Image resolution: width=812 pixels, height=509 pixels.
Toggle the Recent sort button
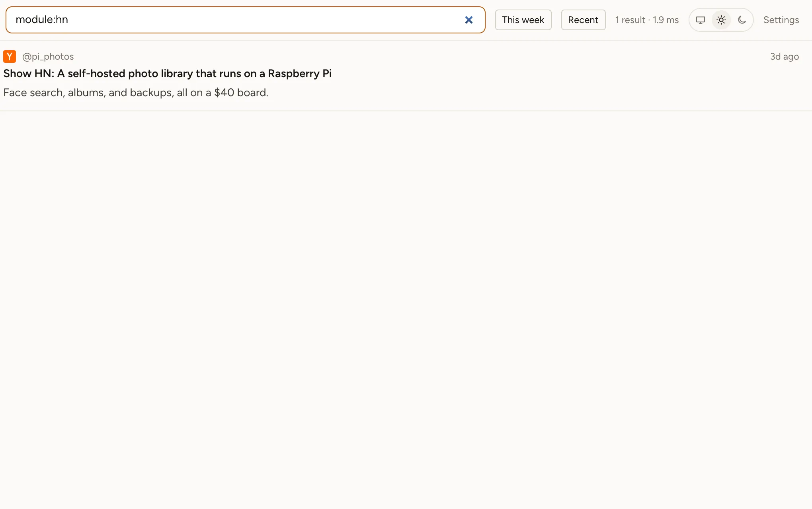pos(583,20)
